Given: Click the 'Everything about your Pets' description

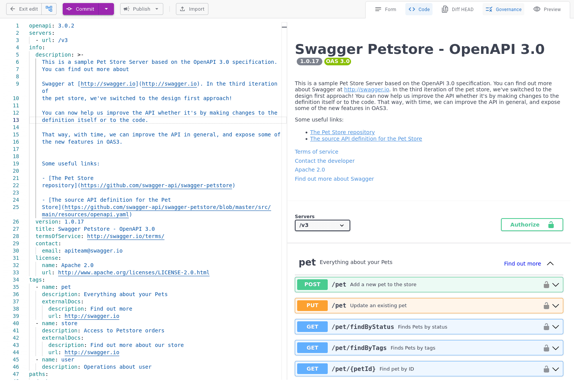Looking at the screenshot, I should click(356, 262).
